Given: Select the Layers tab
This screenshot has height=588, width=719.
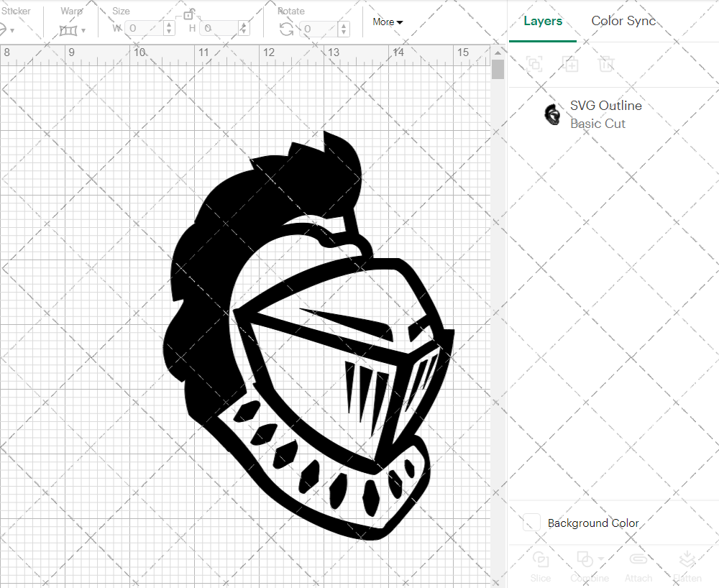Looking at the screenshot, I should pos(543,21).
